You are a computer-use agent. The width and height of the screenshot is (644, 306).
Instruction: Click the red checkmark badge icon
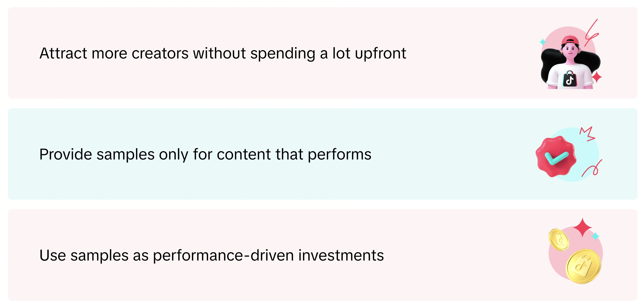click(556, 156)
